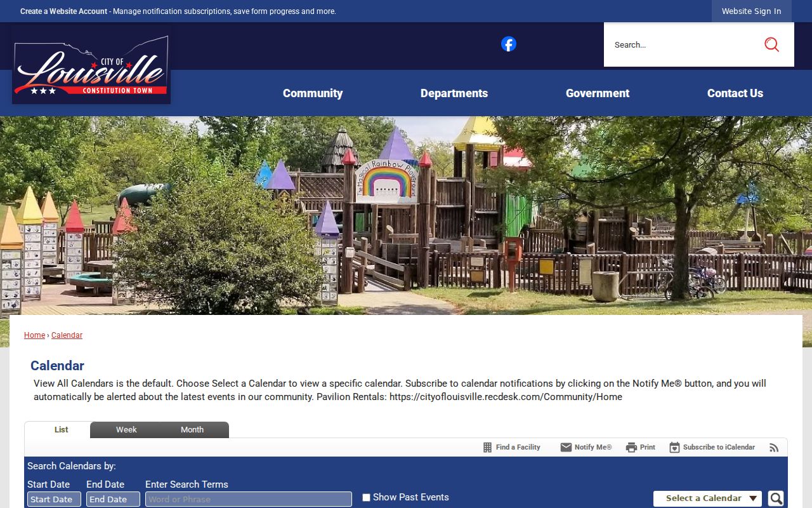Open the Community menu
Image resolution: width=812 pixels, height=508 pixels.
pyautogui.click(x=313, y=93)
